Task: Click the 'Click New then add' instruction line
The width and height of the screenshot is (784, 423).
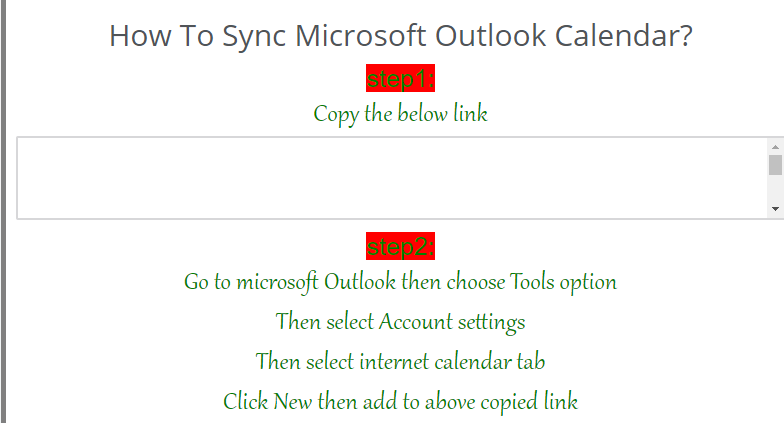Action: coord(400,402)
